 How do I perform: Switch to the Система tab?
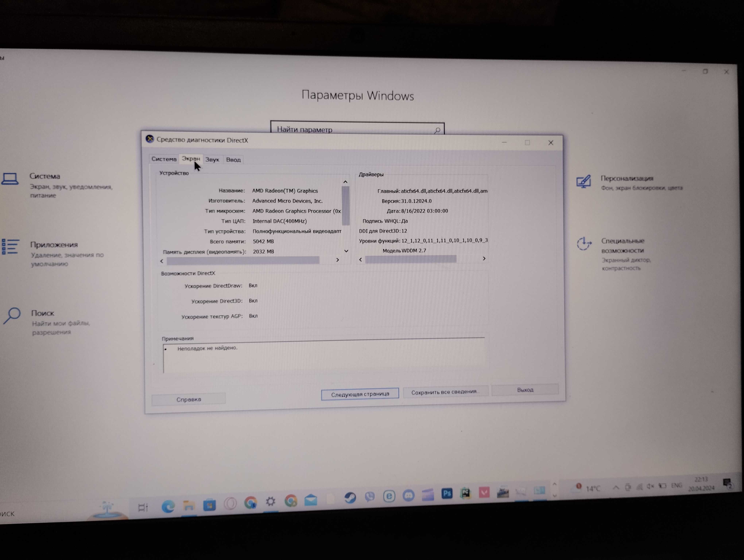tap(164, 159)
